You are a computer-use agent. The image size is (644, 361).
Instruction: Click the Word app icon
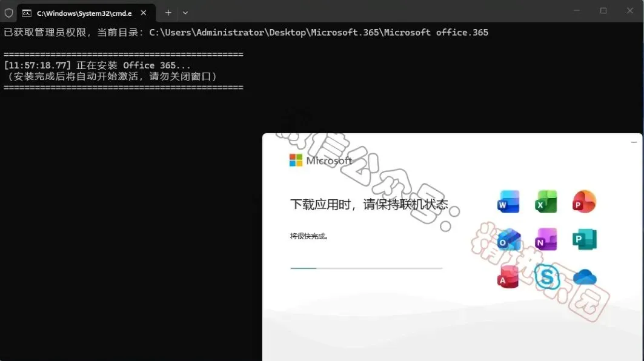point(508,201)
